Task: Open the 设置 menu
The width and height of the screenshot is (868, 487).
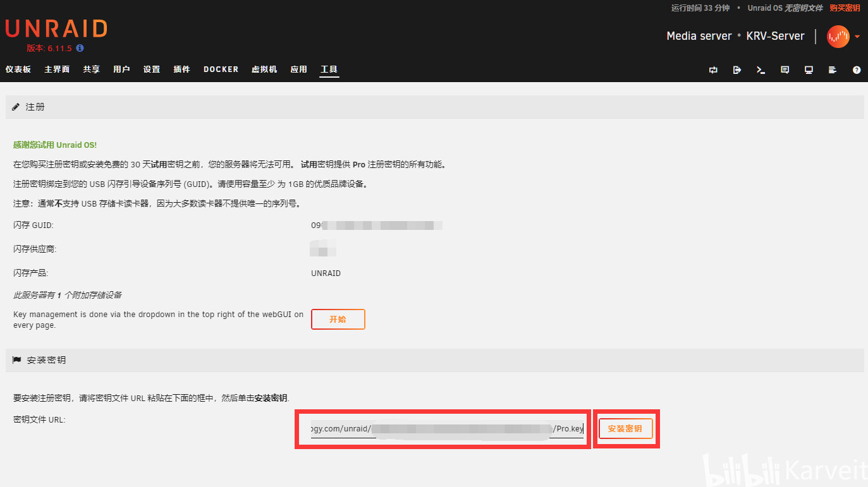Action: pos(152,69)
